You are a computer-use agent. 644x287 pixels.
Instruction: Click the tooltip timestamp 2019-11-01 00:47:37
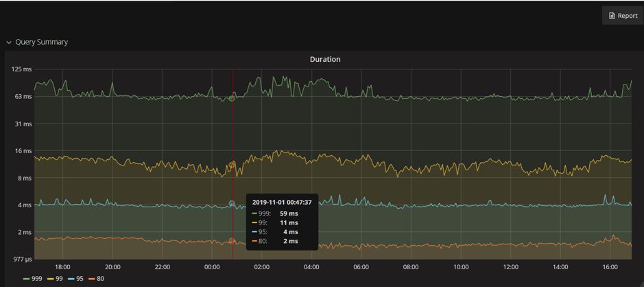point(282,203)
